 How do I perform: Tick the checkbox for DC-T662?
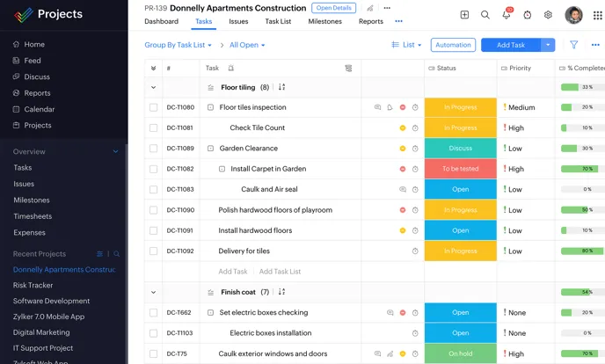coord(153,312)
